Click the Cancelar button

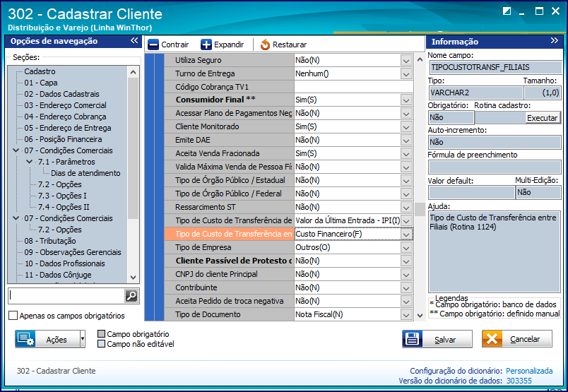tap(517, 339)
